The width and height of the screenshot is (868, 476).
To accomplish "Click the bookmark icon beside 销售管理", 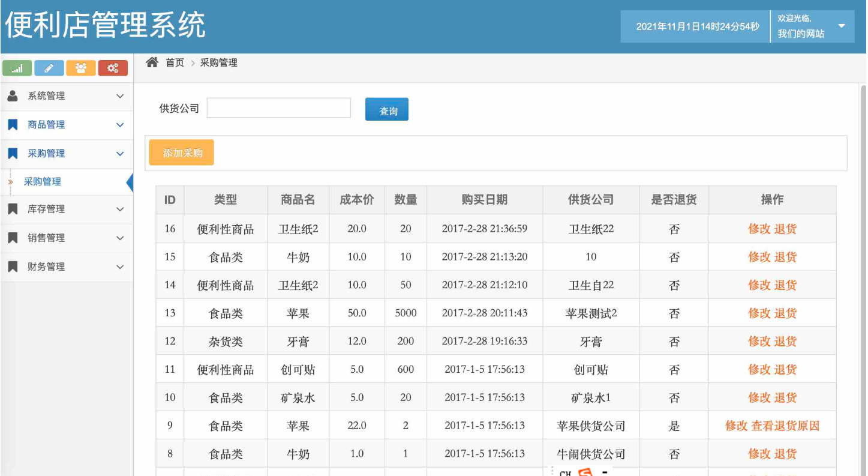I will [13, 238].
